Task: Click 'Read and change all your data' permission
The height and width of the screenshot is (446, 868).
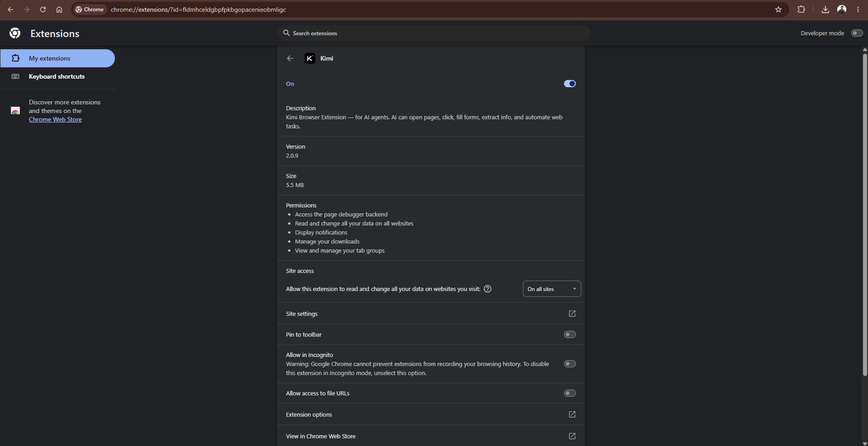Action: [x=354, y=223]
